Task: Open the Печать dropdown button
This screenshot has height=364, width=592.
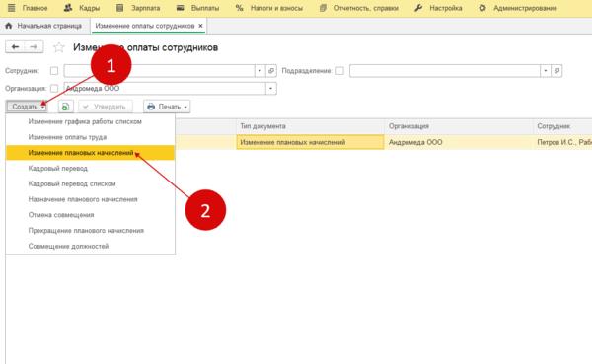Action: point(167,107)
